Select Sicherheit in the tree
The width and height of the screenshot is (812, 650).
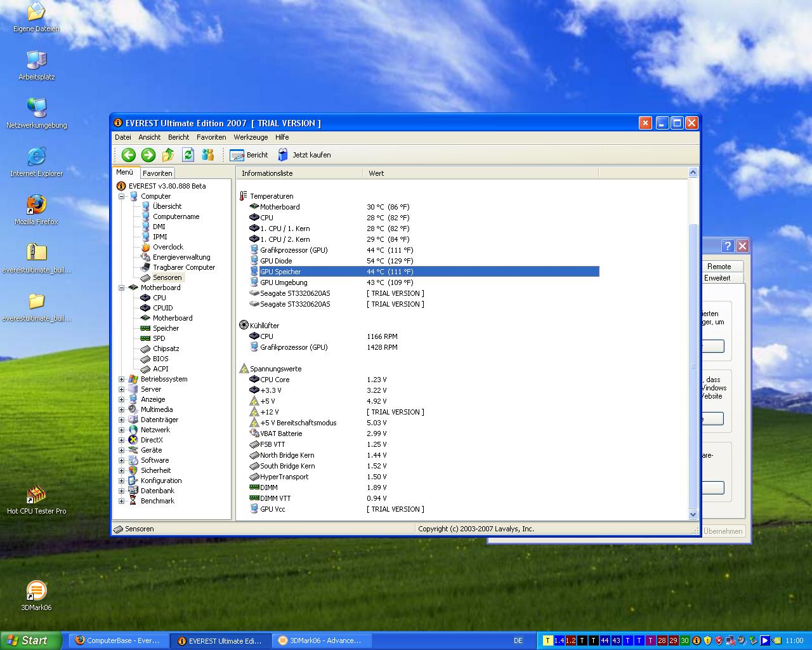[155, 470]
